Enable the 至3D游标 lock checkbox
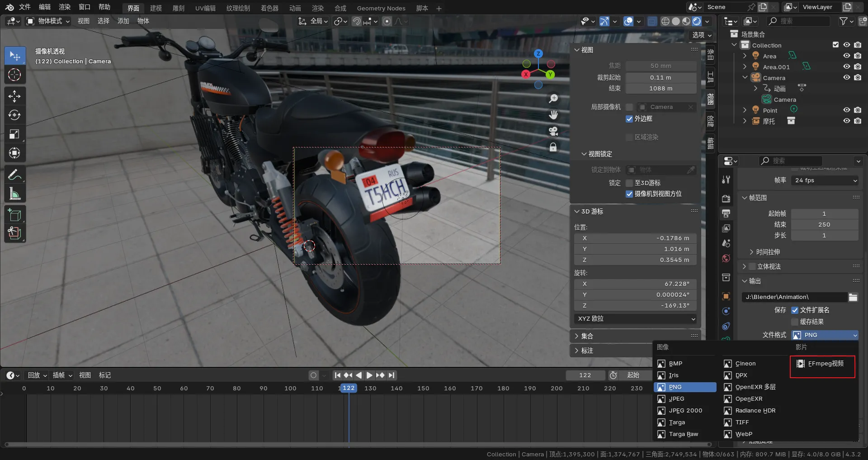The width and height of the screenshot is (868, 460). pyautogui.click(x=629, y=183)
